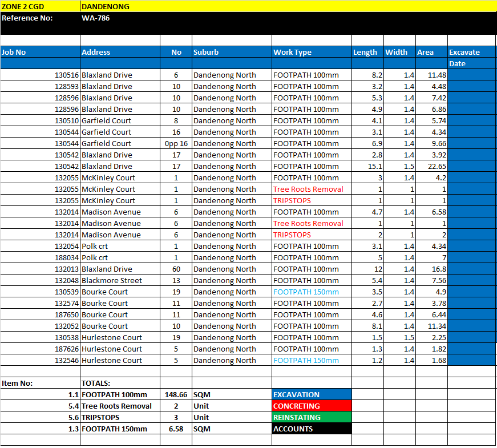Select job number 130516 cell
This screenshot has width=497, height=448.
(x=40, y=75)
